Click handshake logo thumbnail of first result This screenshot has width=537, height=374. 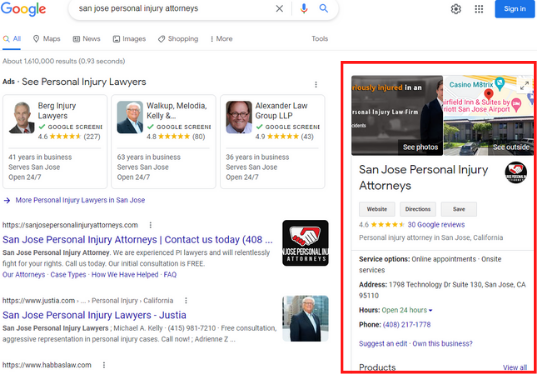(305, 243)
